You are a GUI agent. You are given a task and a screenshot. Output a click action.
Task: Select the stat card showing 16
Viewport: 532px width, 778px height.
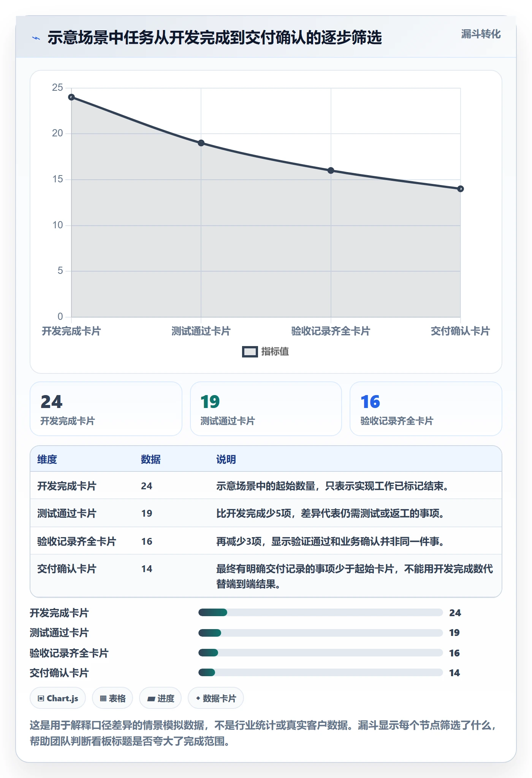click(x=426, y=409)
